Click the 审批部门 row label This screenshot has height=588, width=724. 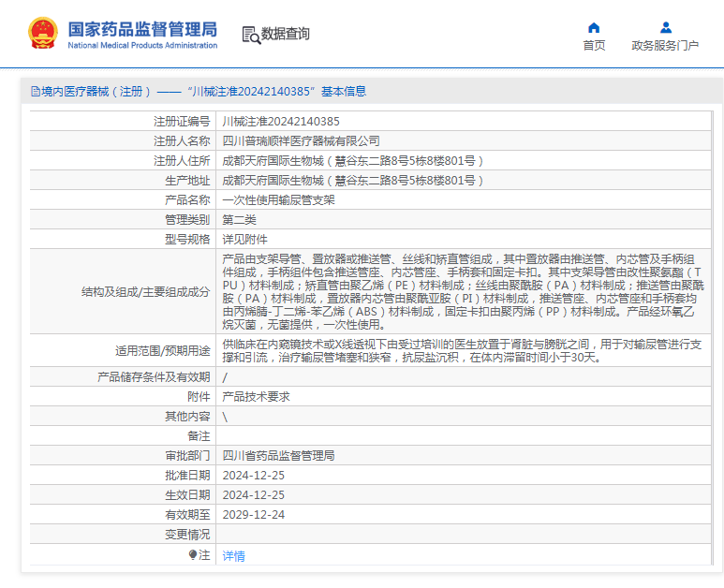(x=187, y=456)
